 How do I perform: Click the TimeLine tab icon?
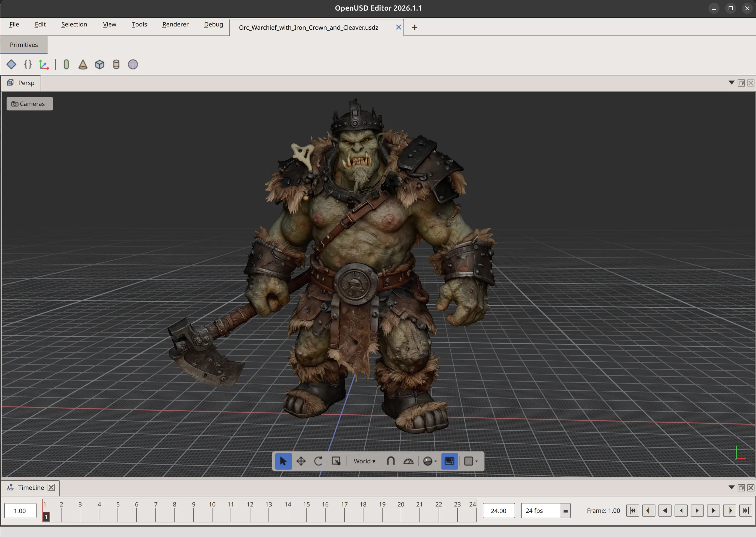click(11, 487)
